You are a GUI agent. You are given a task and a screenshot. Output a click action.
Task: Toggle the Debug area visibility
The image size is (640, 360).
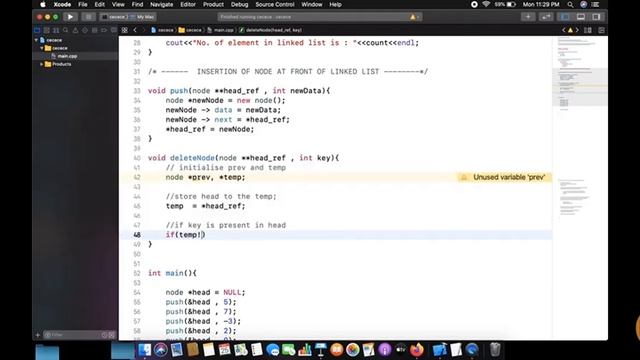pyautogui.click(x=581, y=17)
